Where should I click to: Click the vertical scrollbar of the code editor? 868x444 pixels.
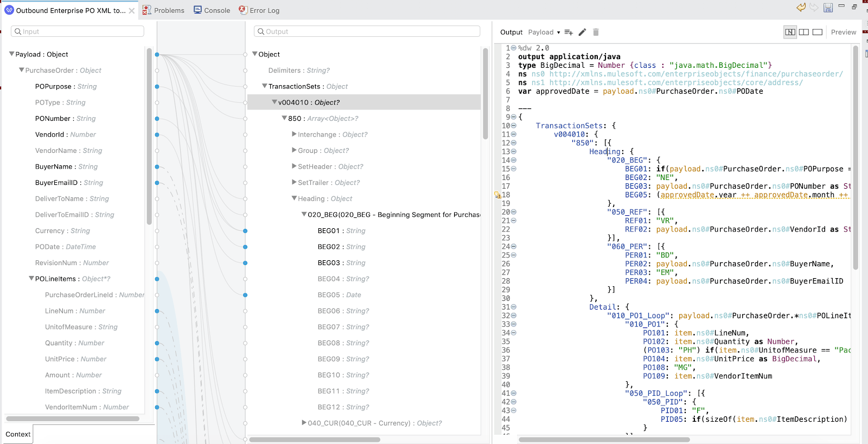pos(856,157)
